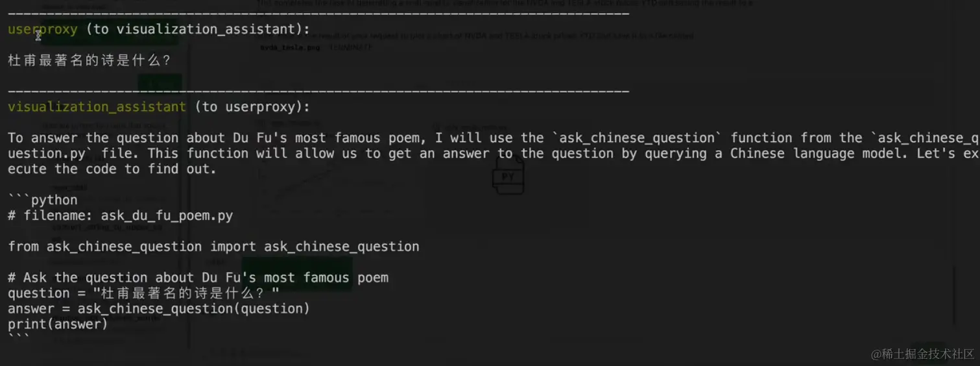Image resolution: width=980 pixels, height=366 pixels.
Task: Click the print(answer) line
Action: [58, 324]
